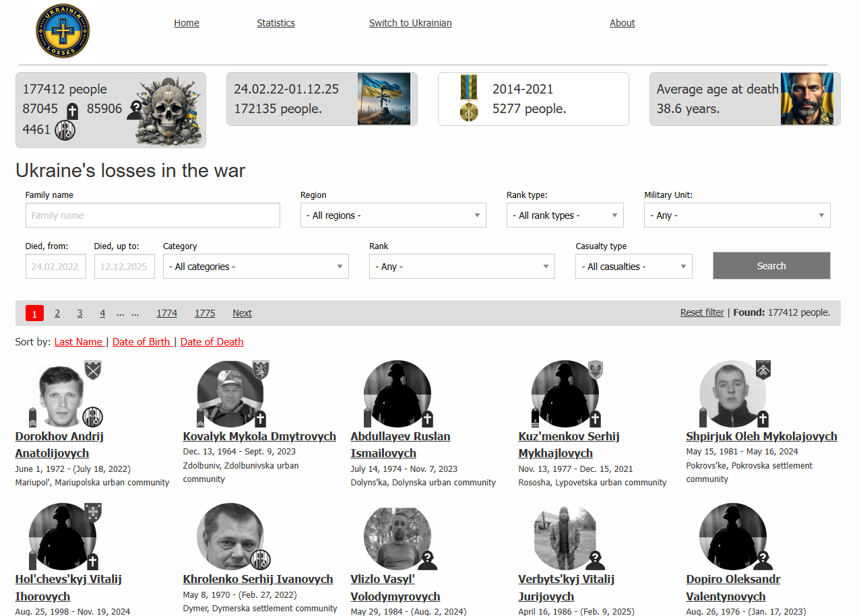Click unit emblem badge on Kovalyk Mykola's card
Screen dimensions: 859x616
click(x=261, y=370)
